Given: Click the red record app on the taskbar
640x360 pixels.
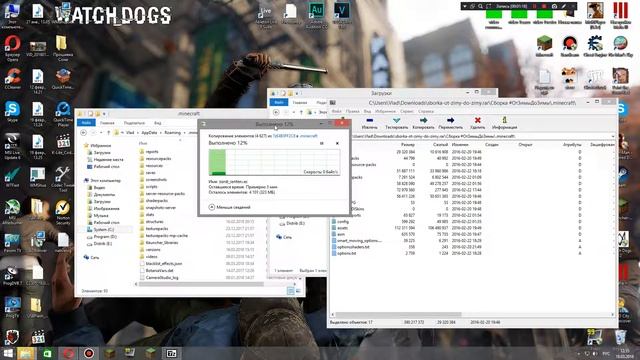Looking at the screenshot, I should click(x=89, y=353).
